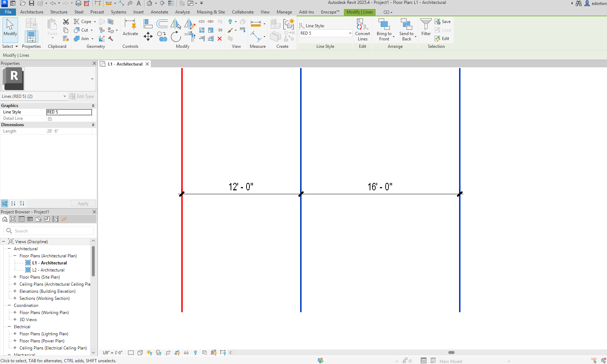Click the view scale 1/8" = 1'-0"

click(112, 353)
